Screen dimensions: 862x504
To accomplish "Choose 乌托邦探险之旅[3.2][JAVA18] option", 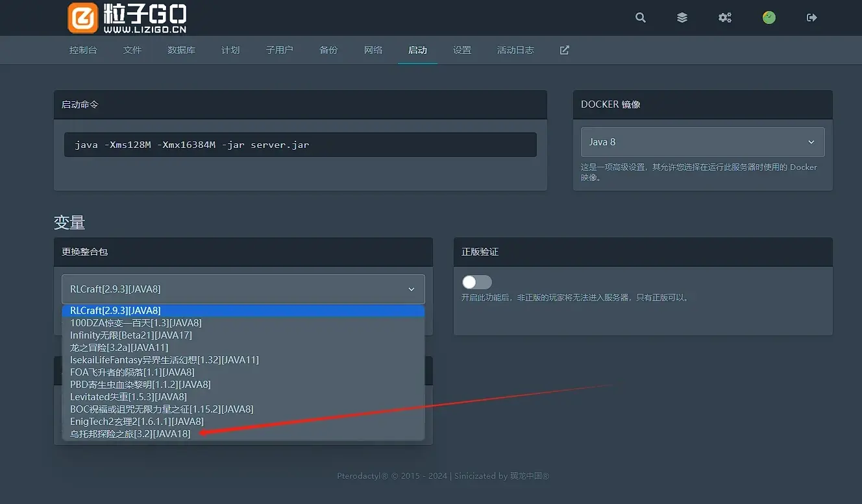I will 243,434.
